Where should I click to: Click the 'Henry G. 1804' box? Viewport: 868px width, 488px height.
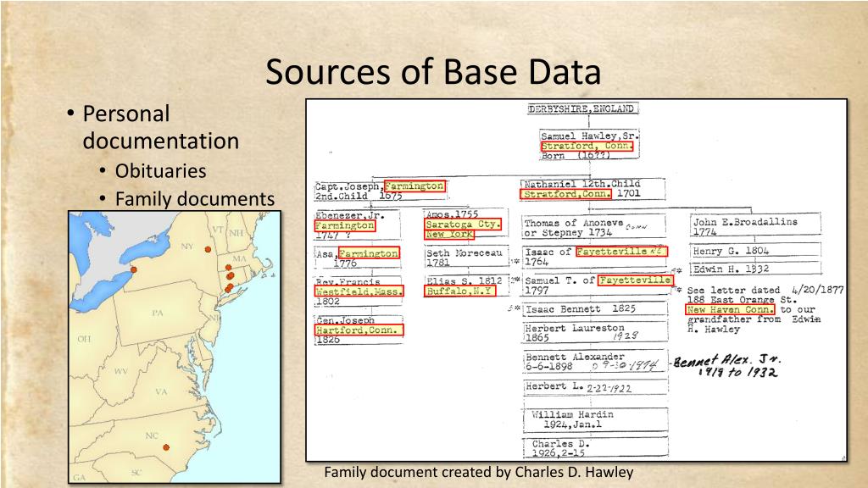coord(755,251)
